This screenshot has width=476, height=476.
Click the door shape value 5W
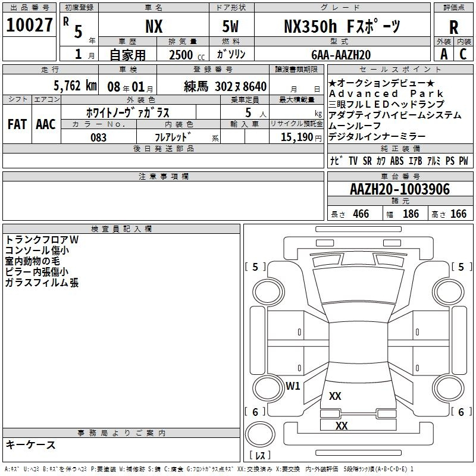click(230, 26)
